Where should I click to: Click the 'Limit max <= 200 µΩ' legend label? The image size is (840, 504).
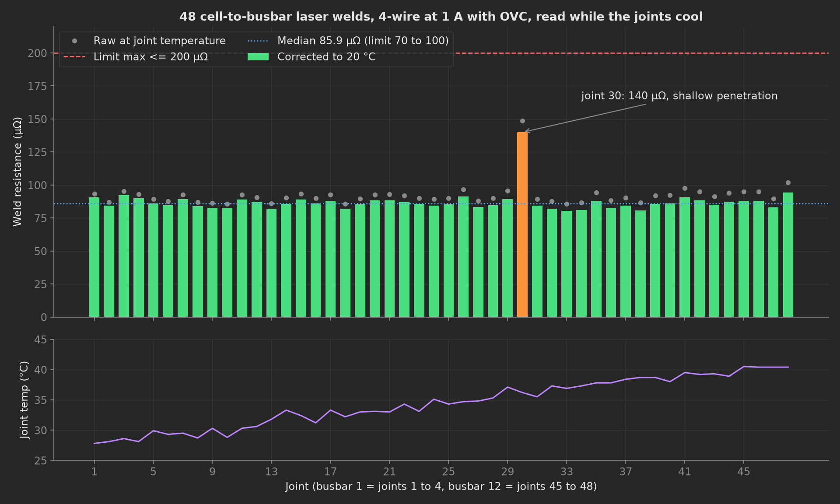click(x=150, y=57)
